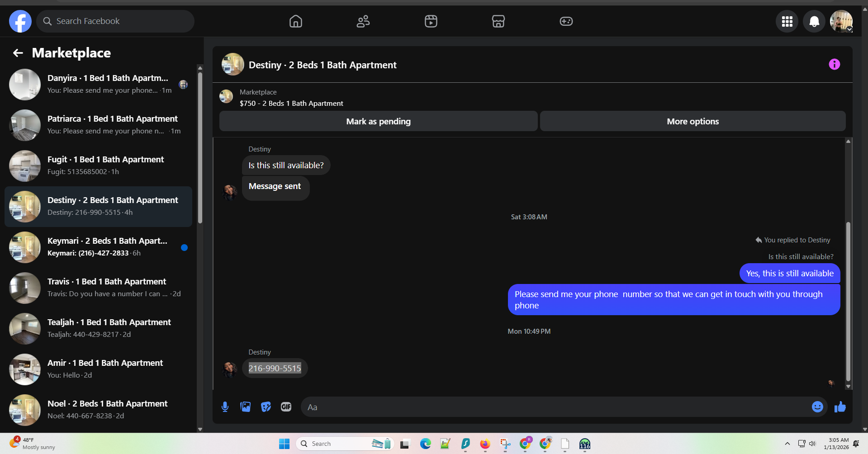The width and height of the screenshot is (868, 454).
Task: Open Microsoft Edge from the taskbar
Action: (426, 444)
